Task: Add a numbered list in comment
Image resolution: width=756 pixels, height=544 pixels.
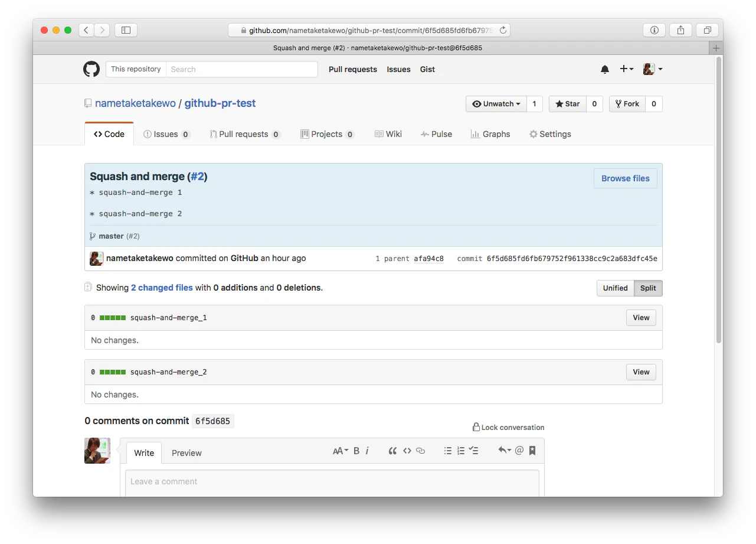Action: click(461, 451)
